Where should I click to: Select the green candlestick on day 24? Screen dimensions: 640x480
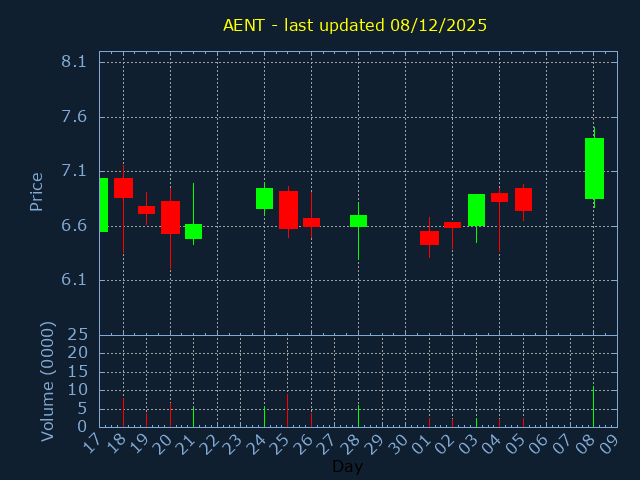click(x=264, y=198)
